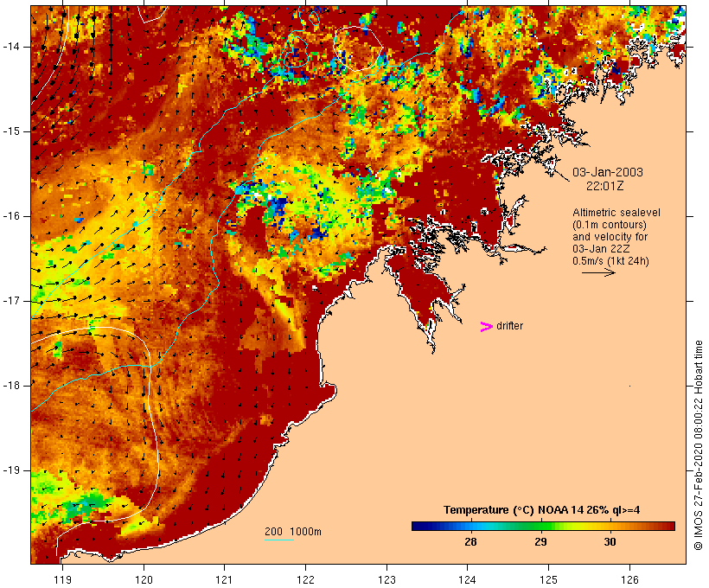This screenshot has width=709, height=588.
Task: Click longitude axis label '124'
Action: pos(468,579)
